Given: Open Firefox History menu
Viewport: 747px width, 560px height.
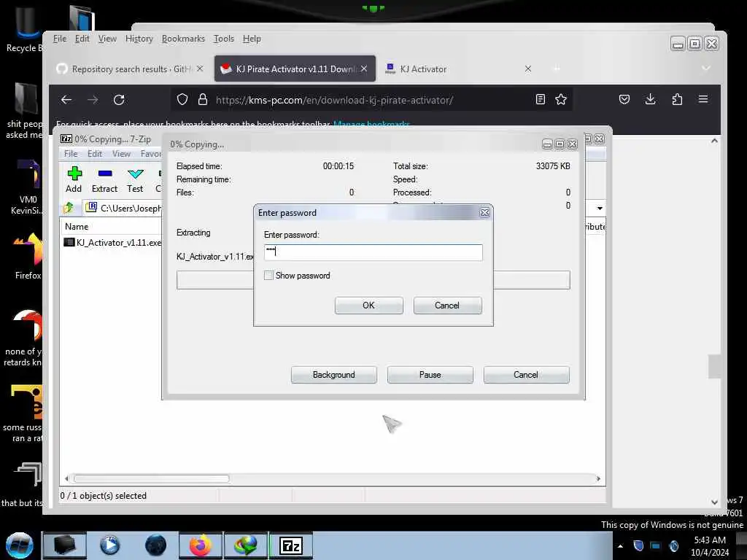Looking at the screenshot, I should click(x=139, y=39).
